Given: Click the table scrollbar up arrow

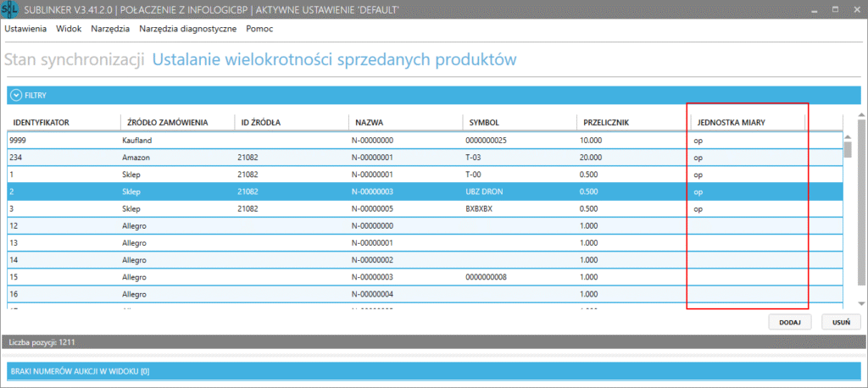Looking at the screenshot, I should 861,118.
